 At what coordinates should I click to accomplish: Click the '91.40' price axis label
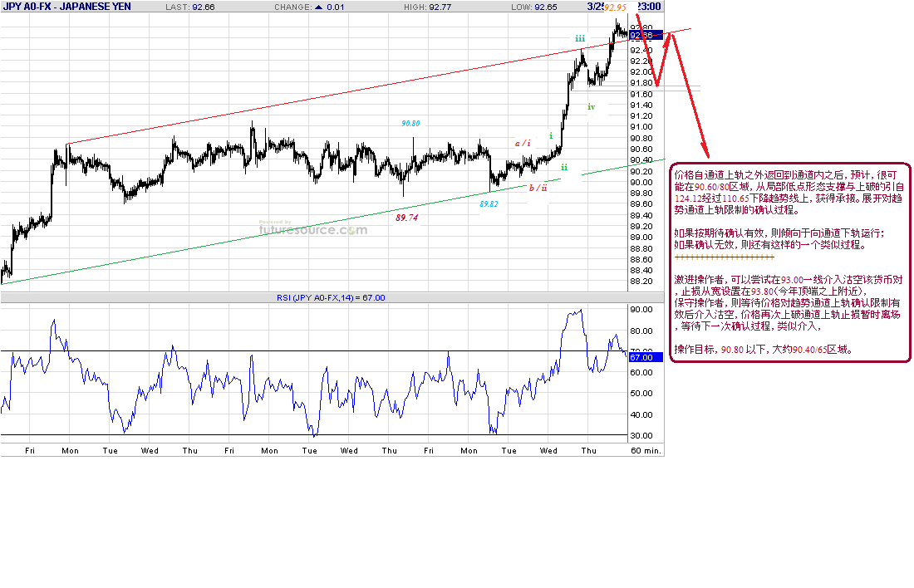[641, 105]
